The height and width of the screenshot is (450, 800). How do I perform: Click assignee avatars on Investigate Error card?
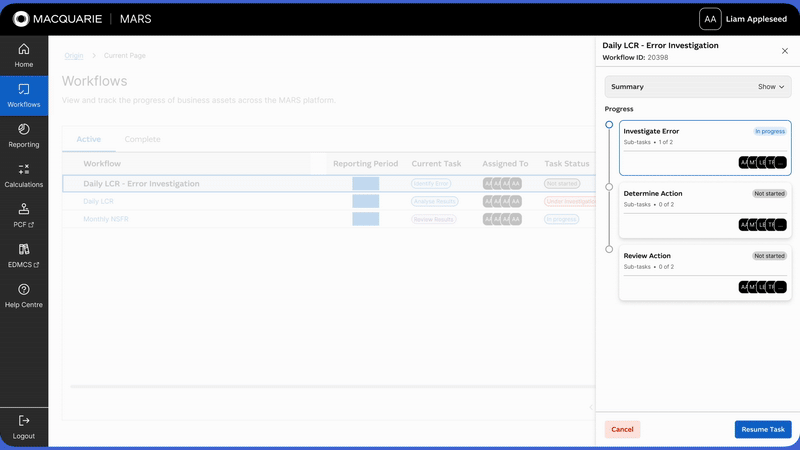pyautogui.click(x=762, y=162)
